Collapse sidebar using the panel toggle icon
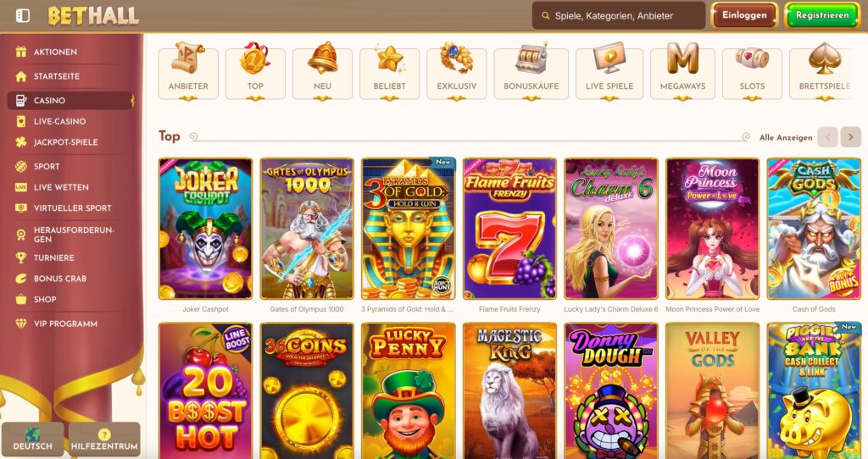868x459 pixels. click(23, 15)
